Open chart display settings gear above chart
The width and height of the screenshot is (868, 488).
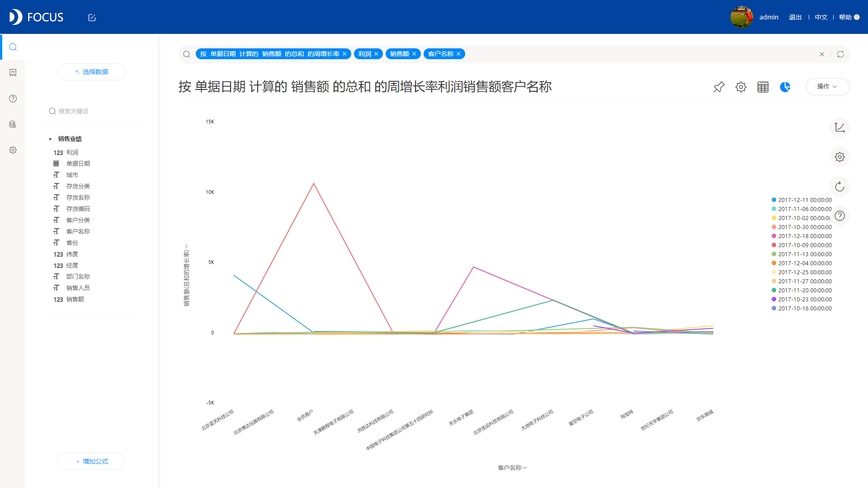click(741, 87)
